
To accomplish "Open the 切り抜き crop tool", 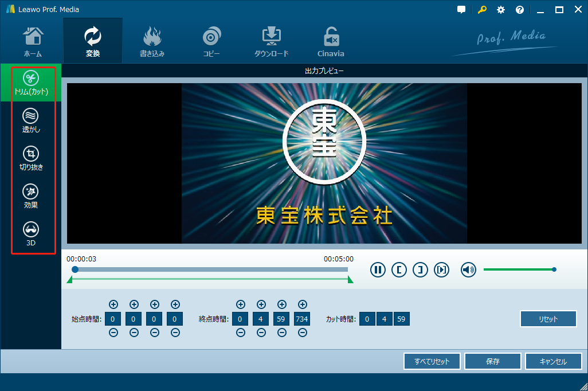I will pyautogui.click(x=31, y=158).
